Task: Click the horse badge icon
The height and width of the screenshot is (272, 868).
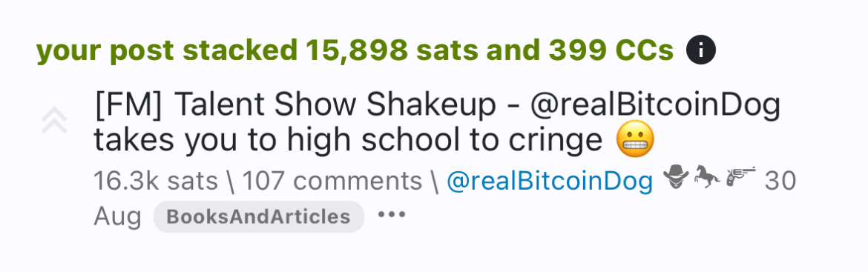Action: pyautogui.click(x=707, y=177)
